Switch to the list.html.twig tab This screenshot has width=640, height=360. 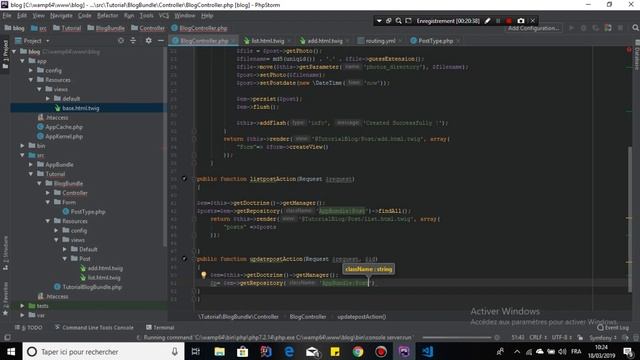coord(267,41)
